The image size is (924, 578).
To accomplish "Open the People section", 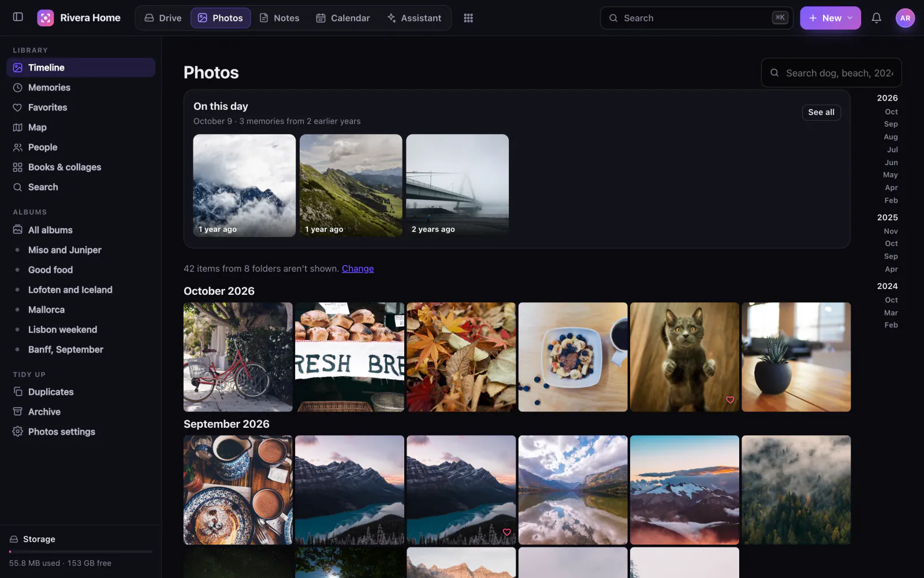I will pos(81,147).
